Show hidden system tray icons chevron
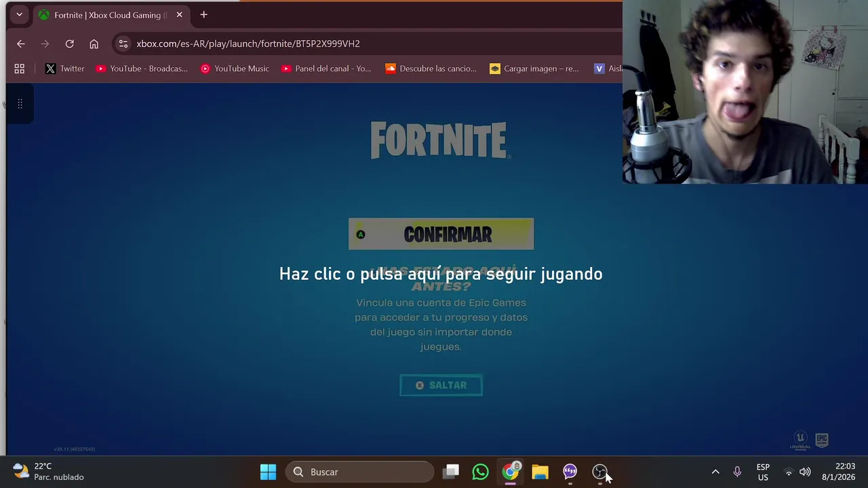This screenshot has width=868, height=488. coord(715,472)
